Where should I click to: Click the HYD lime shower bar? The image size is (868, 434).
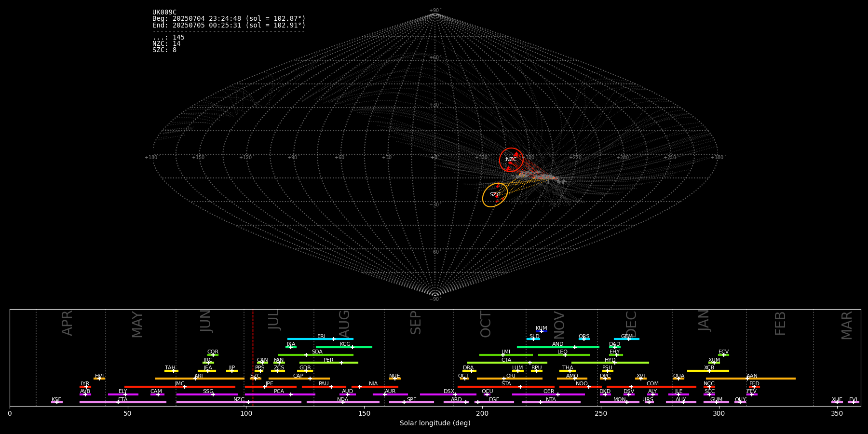[610, 363]
